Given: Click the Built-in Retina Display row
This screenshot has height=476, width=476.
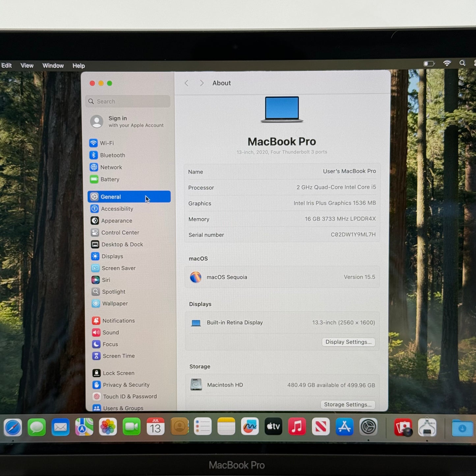Looking at the screenshot, I should 282,322.
